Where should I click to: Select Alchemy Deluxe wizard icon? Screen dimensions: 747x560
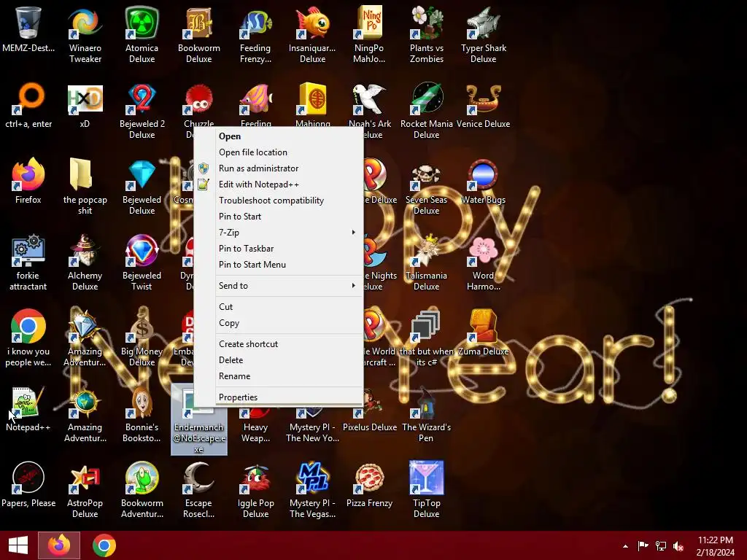pyautogui.click(x=85, y=250)
